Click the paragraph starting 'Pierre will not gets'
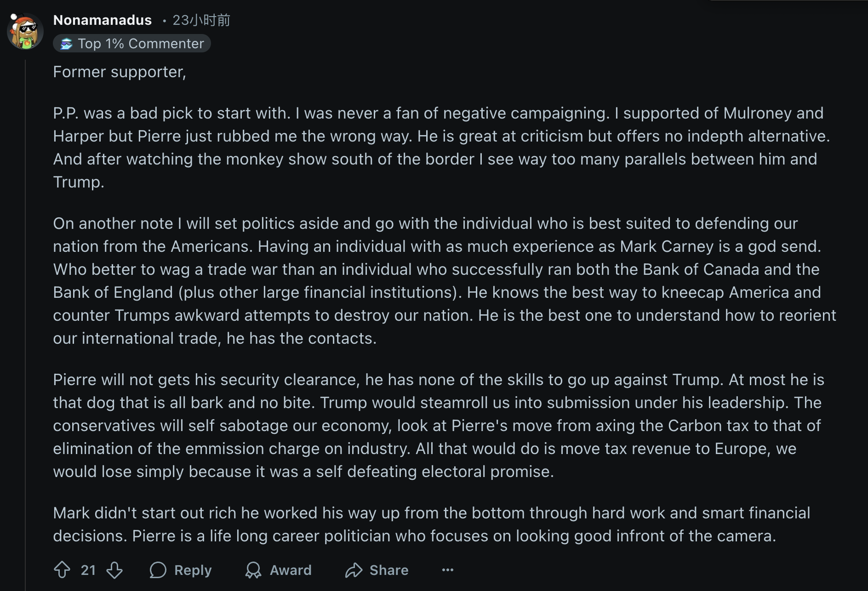 coord(439,426)
